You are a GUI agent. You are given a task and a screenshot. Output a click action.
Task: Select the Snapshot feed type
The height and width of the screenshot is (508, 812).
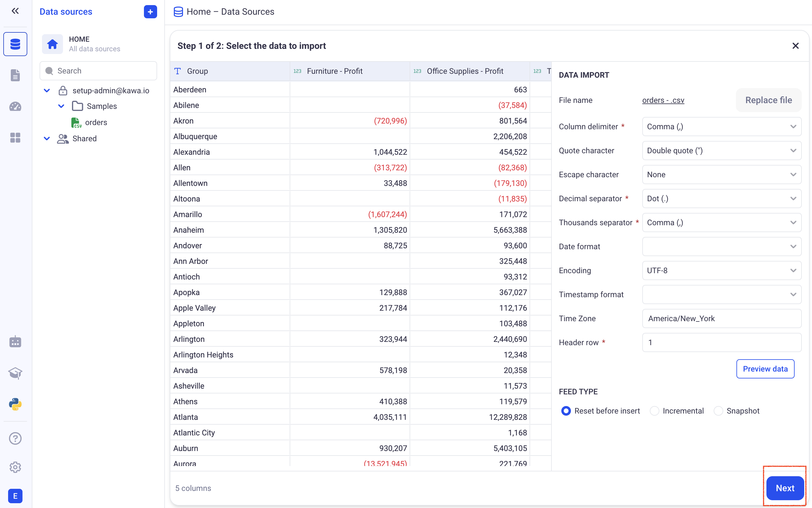(x=718, y=411)
